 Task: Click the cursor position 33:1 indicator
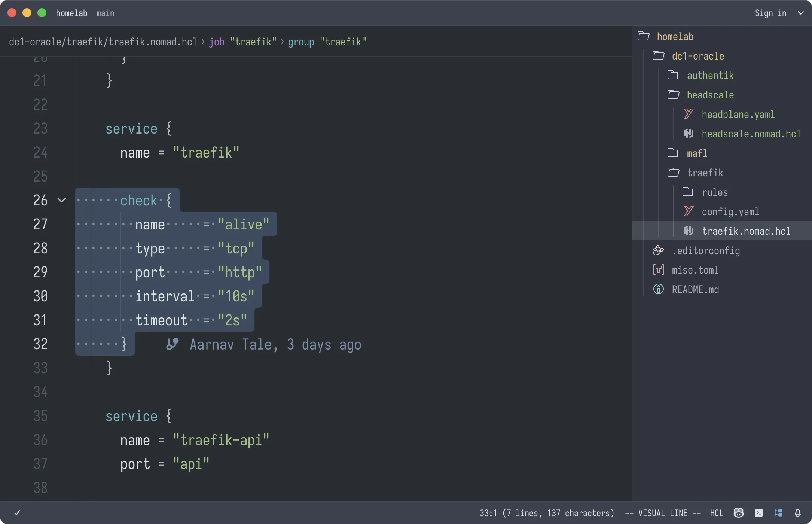(x=546, y=513)
